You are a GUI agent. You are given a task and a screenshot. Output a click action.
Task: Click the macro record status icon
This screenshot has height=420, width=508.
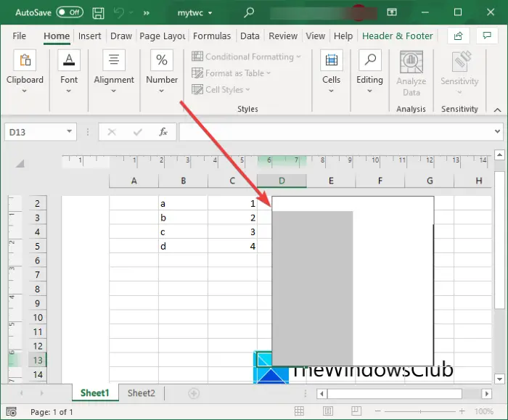point(12,412)
